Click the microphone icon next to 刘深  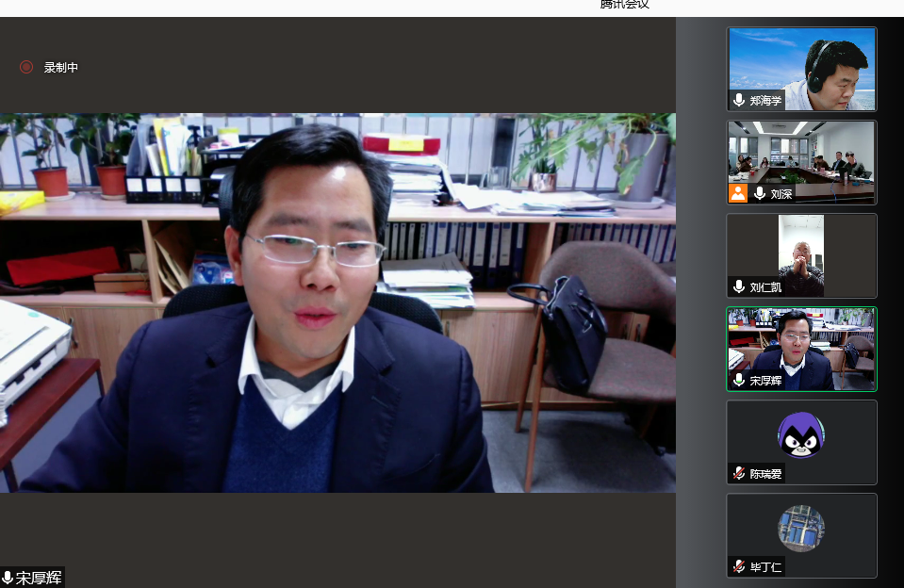tap(759, 193)
